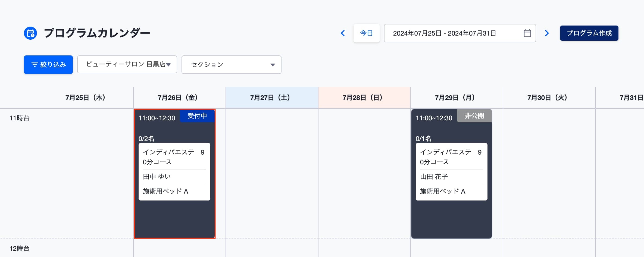Click the date range input field
This screenshot has height=257, width=644.
[460, 33]
